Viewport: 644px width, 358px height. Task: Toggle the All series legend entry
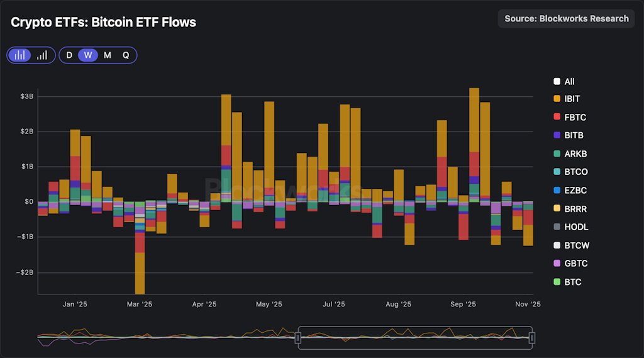tap(564, 81)
